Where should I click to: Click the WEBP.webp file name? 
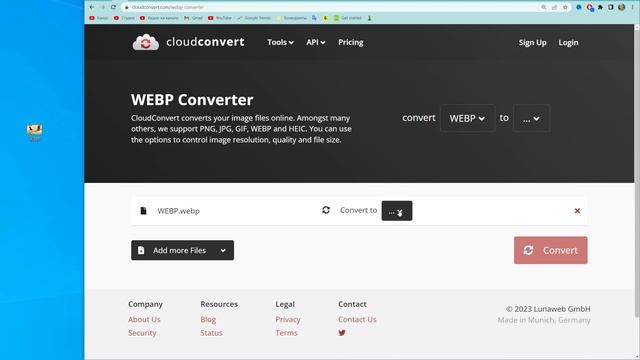pyautogui.click(x=178, y=211)
